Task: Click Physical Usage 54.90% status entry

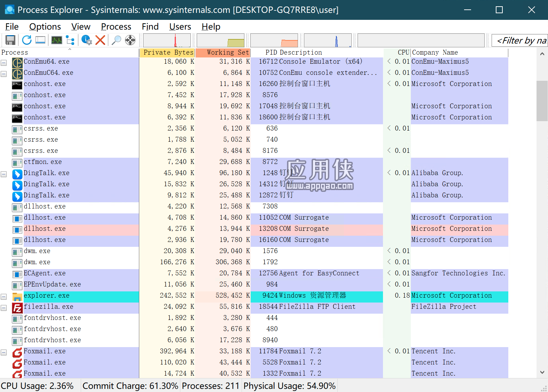Action: tap(290, 386)
